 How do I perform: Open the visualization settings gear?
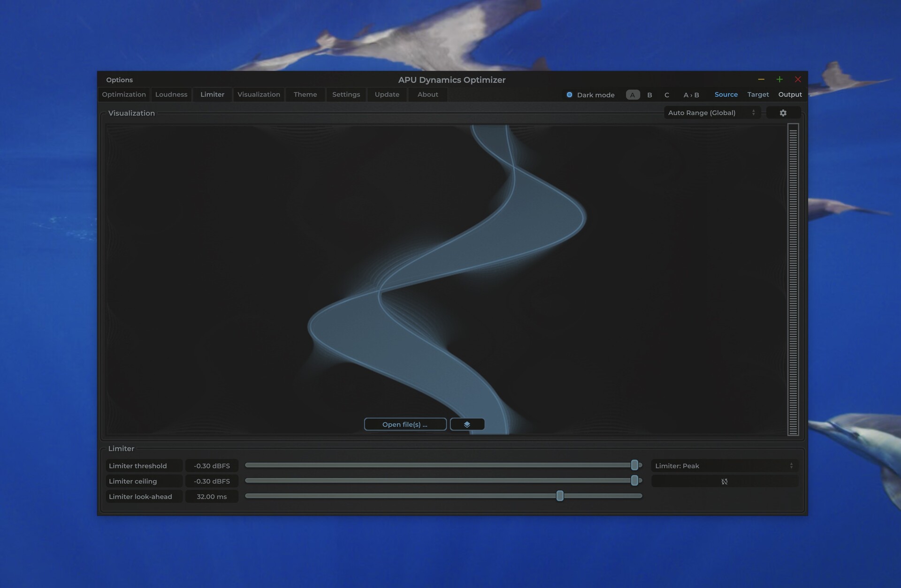click(783, 113)
